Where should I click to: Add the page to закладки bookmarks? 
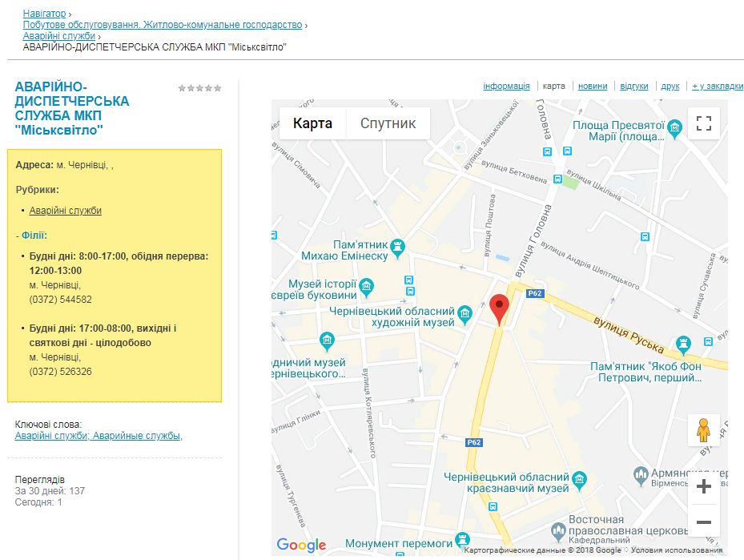[717, 86]
